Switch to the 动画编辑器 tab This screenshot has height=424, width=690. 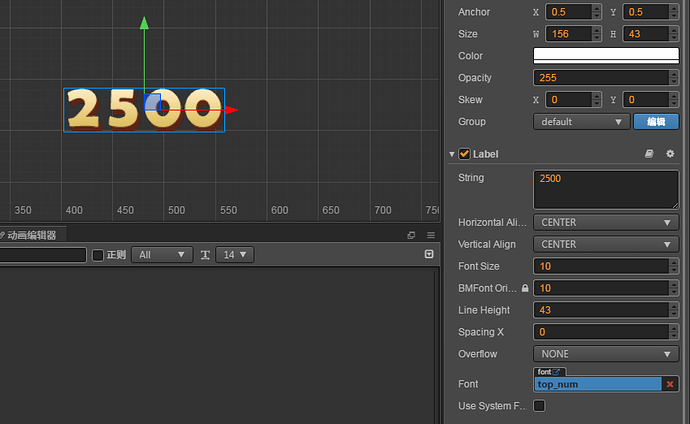[x=31, y=235]
